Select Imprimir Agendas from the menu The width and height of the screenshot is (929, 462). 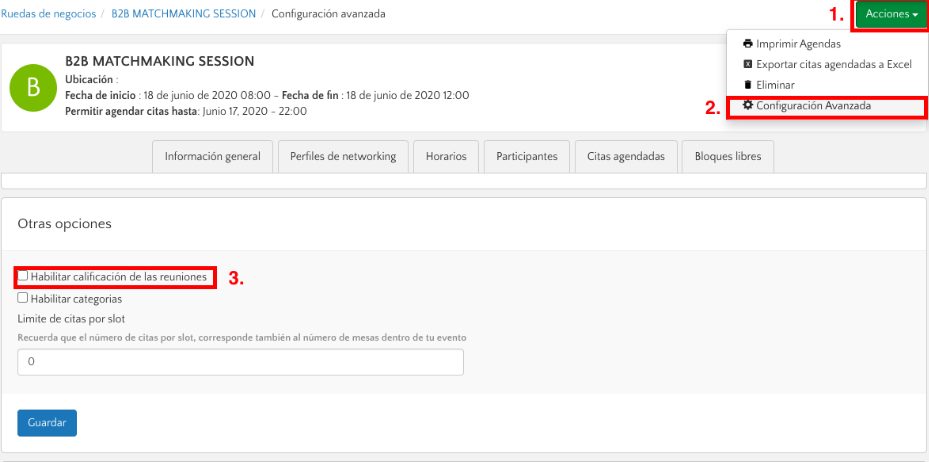click(x=798, y=44)
